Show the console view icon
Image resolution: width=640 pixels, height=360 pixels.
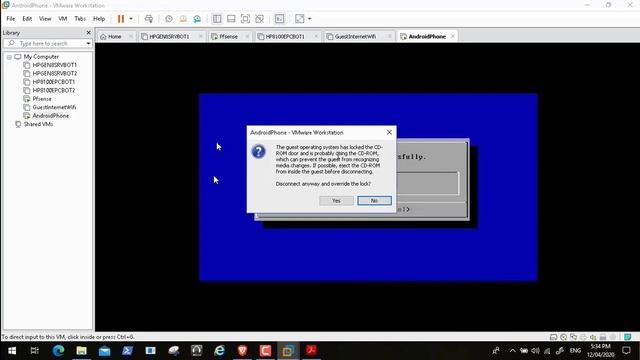click(279, 19)
